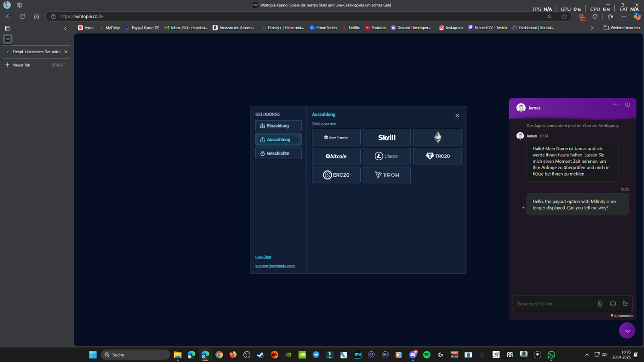The width and height of the screenshot is (644, 362).
Task: Minimize chat with the purple chevron button
Action: tap(627, 331)
